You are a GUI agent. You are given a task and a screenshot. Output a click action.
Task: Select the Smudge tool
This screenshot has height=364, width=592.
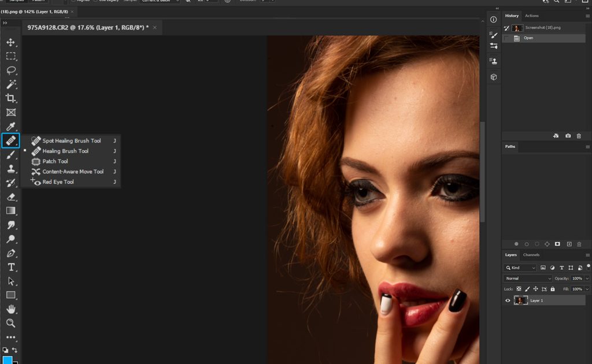[x=10, y=225]
